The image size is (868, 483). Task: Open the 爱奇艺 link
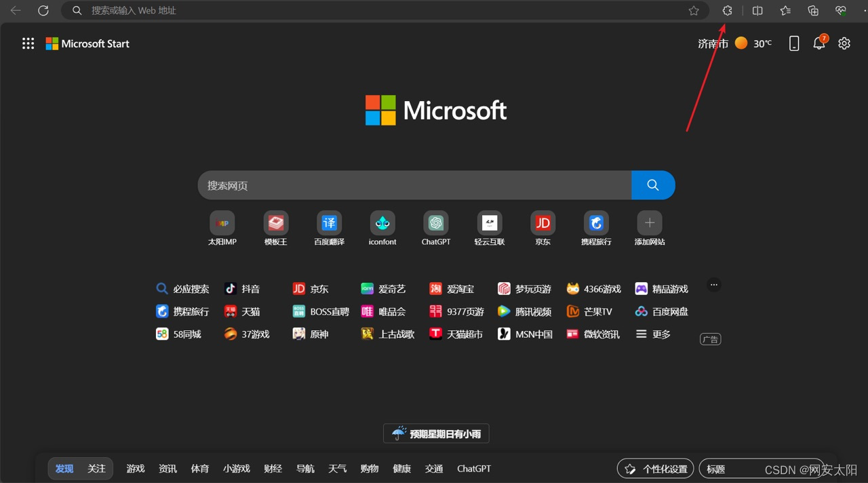point(383,289)
